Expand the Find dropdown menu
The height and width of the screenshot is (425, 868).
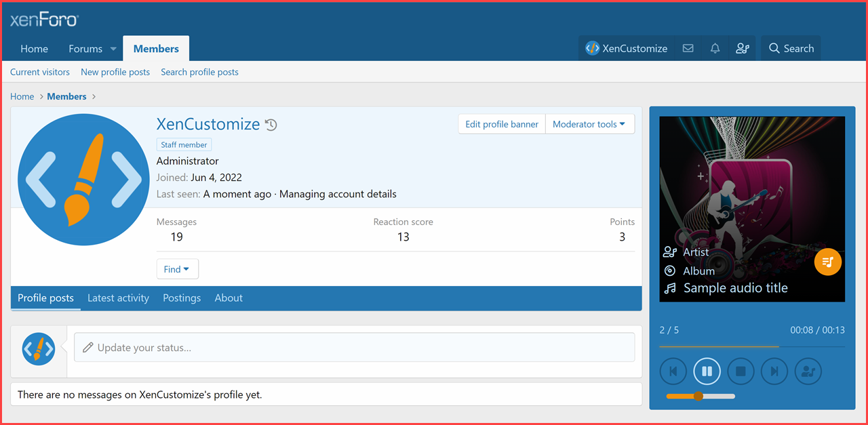coord(177,269)
